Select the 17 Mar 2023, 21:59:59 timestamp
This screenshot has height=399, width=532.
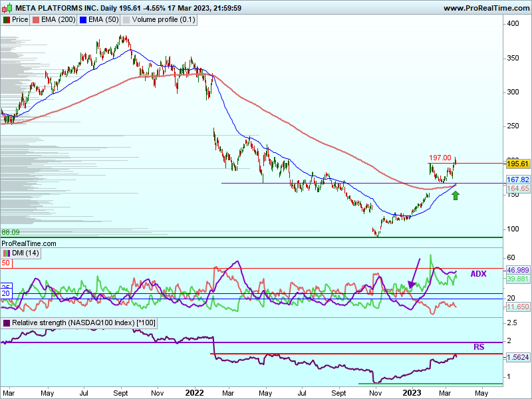point(205,8)
